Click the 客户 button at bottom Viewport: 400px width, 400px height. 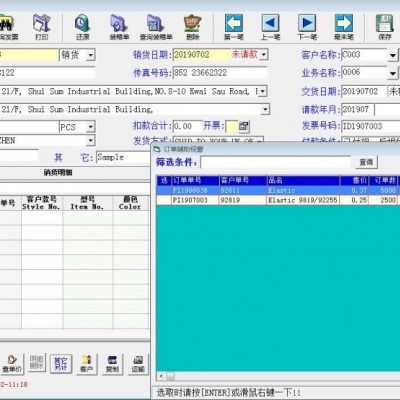86,364
